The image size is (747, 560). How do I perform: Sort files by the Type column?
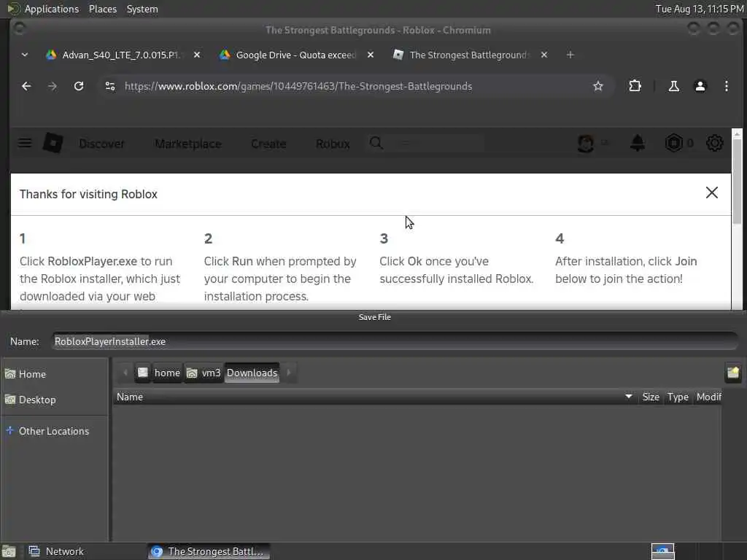[678, 397]
